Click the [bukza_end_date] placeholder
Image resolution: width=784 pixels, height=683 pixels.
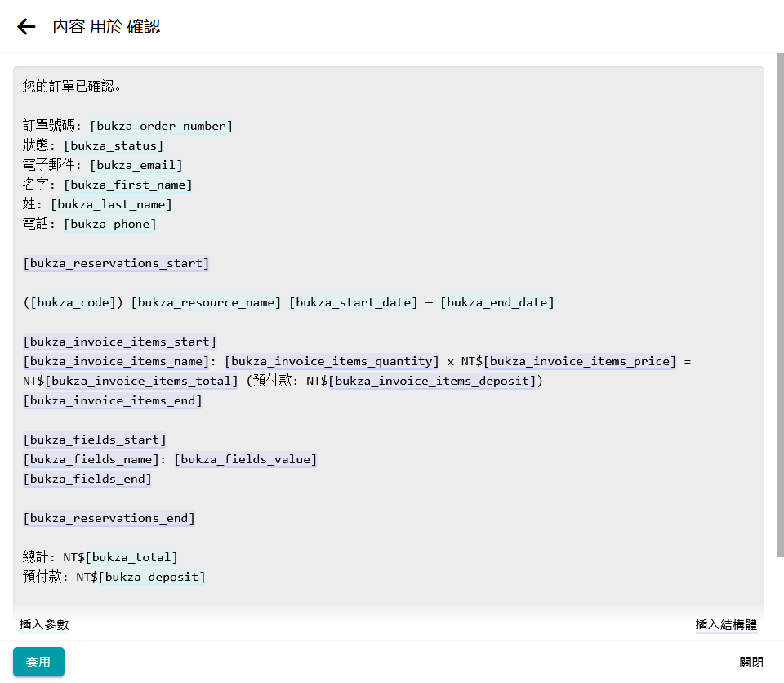497,302
